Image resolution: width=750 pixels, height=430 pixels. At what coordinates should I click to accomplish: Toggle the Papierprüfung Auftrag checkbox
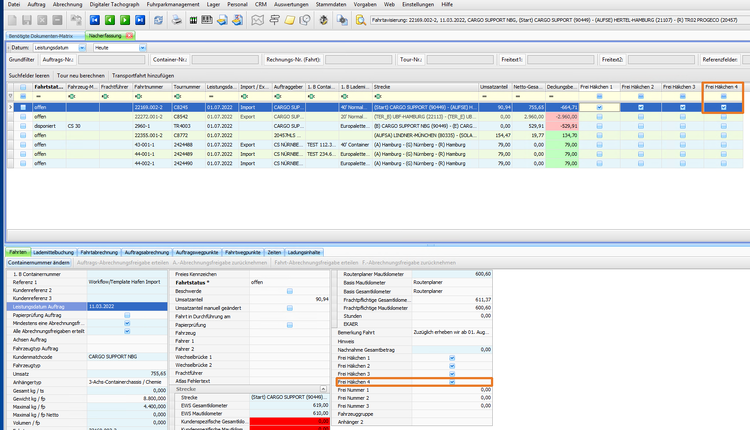point(127,316)
